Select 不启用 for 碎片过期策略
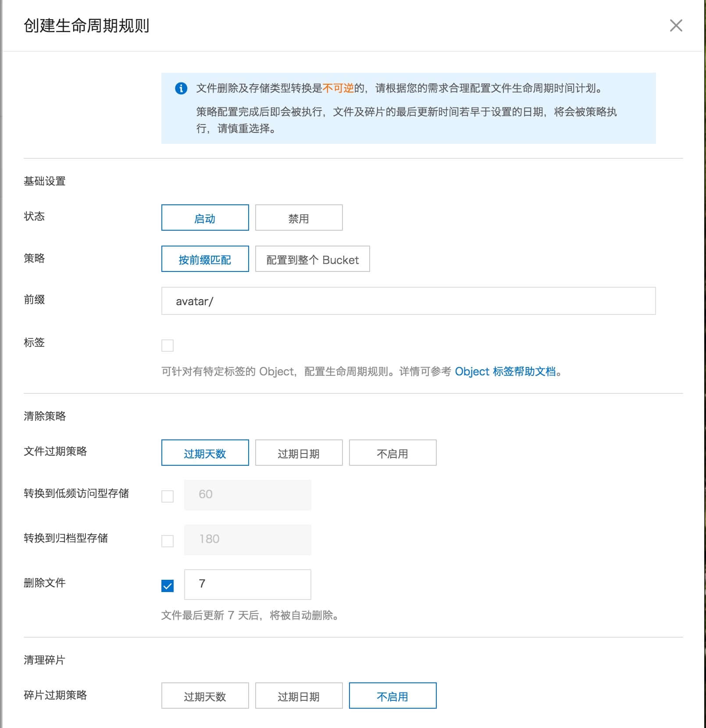The width and height of the screenshot is (706, 728). click(392, 696)
